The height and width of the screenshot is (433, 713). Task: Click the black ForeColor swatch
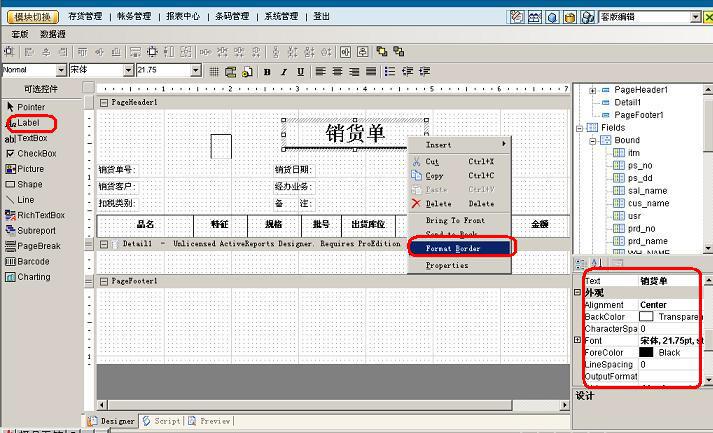(646, 352)
